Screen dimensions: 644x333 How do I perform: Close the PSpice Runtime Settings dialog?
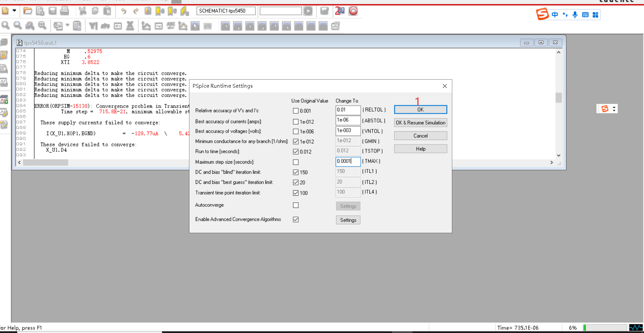coord(445,86)
